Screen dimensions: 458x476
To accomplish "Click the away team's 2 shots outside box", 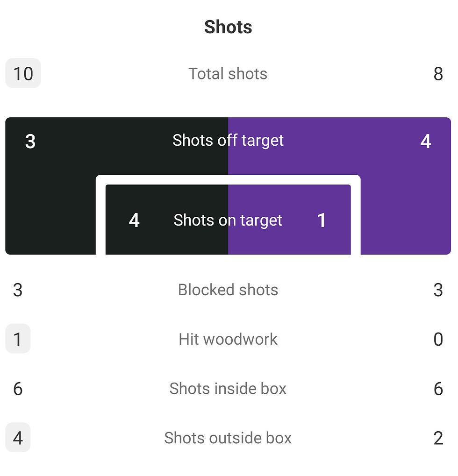I will [x=438, y=438].
